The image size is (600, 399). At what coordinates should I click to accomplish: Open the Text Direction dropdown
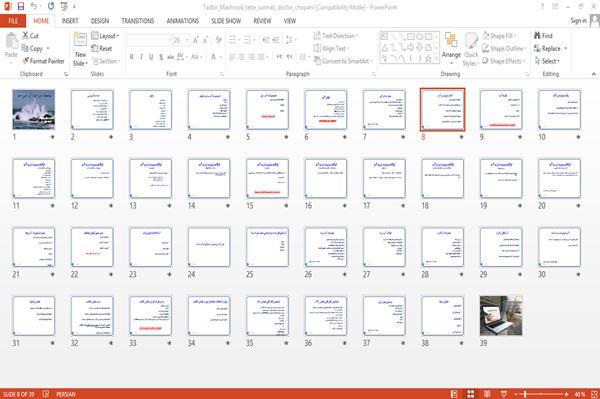(x=336, y=36)
